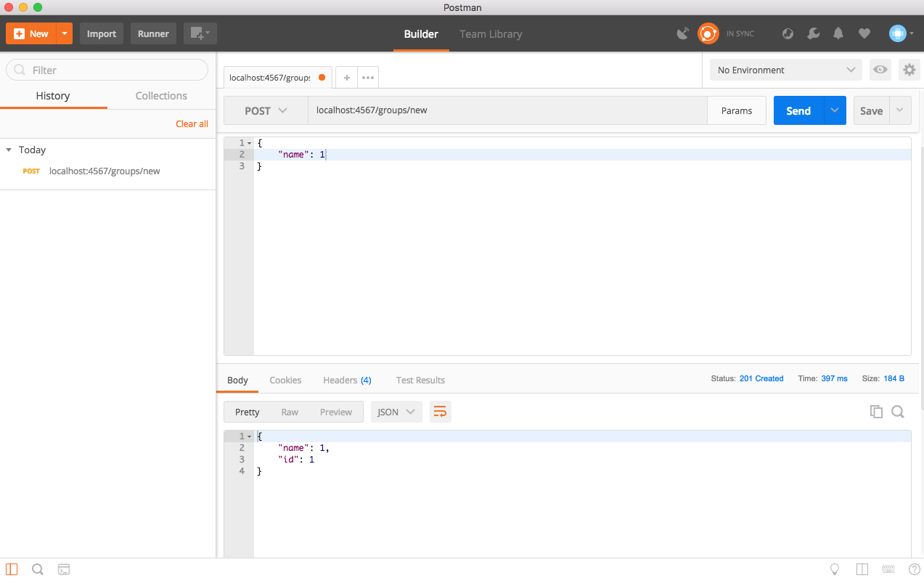Switch to the Team Library tab
Viewport: 924px width, 578px height.
tap(491, 34)
